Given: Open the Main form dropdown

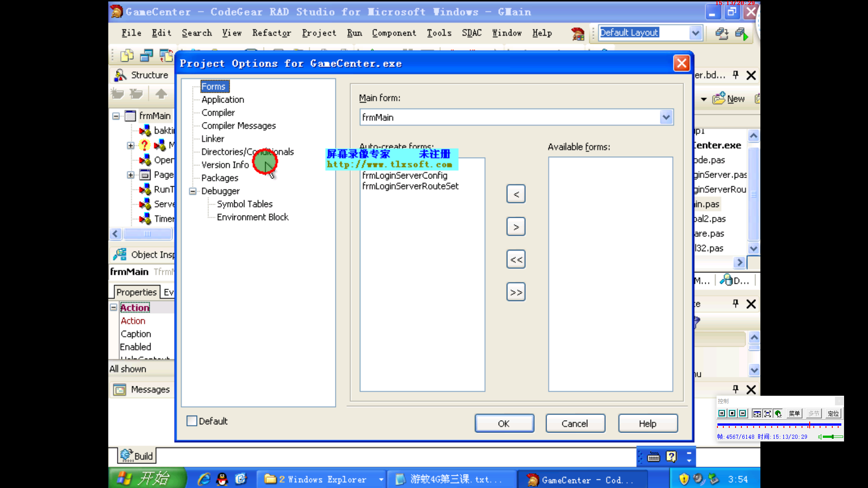Looking at the screenshot, I should [666, 117].
